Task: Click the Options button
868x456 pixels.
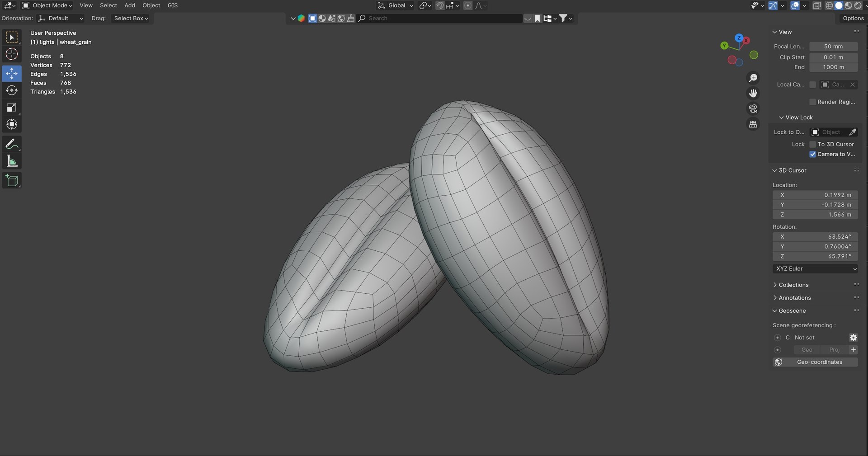Action: pos(853,19)
